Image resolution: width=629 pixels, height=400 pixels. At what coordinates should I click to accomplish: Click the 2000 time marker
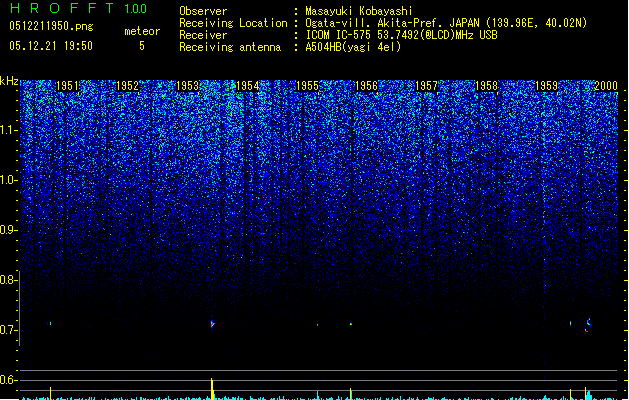[x=606, y=86]
